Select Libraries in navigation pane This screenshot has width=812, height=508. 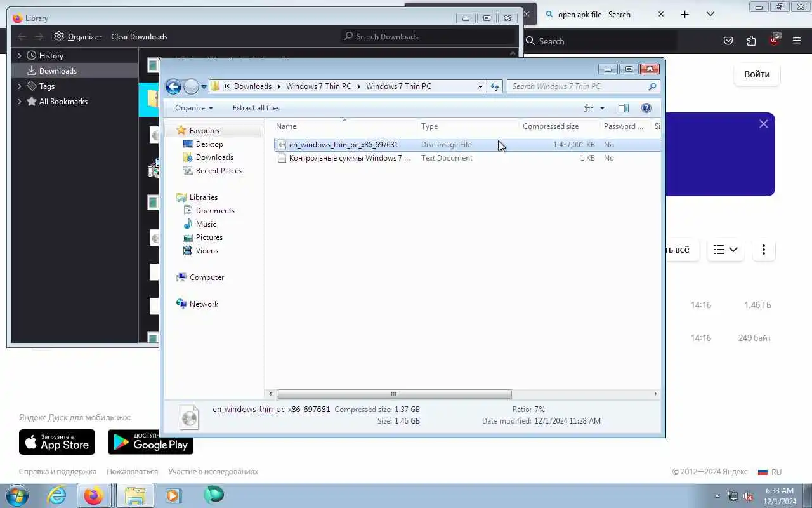(203, 197)
